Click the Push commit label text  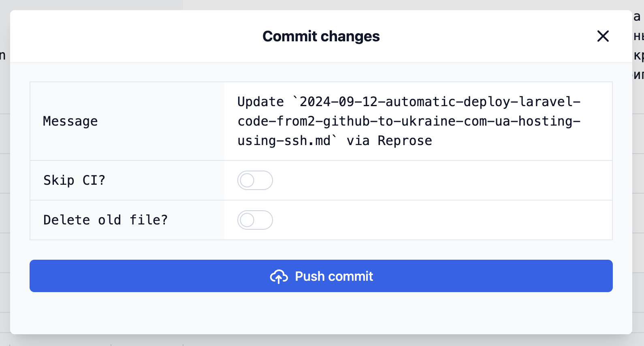point(334,276)
